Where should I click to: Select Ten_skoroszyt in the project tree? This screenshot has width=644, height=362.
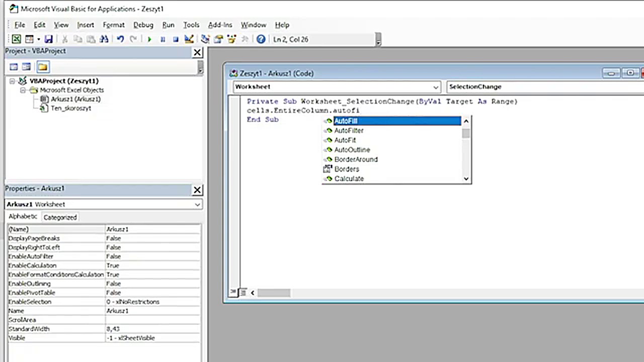pos(70,108)
